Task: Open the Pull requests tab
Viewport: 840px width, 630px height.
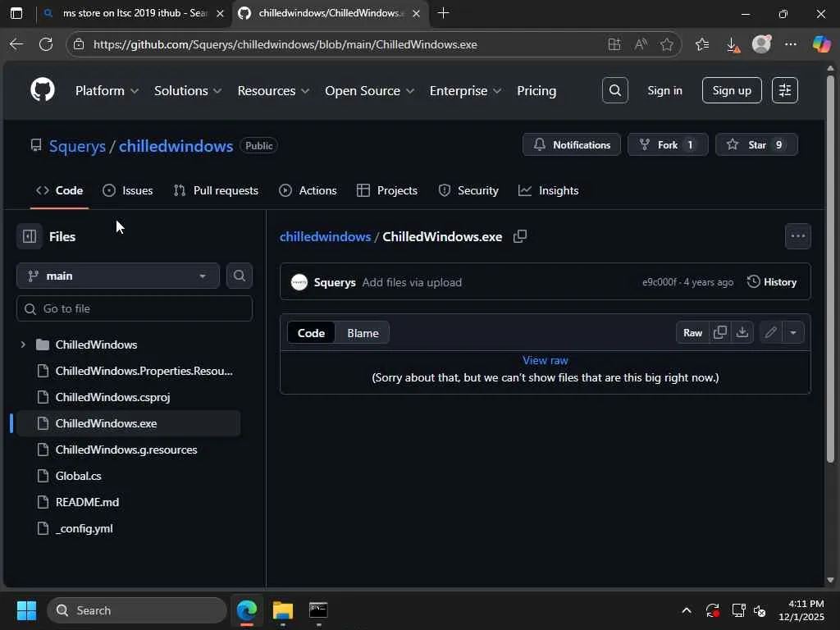Action: coord(216,190)
